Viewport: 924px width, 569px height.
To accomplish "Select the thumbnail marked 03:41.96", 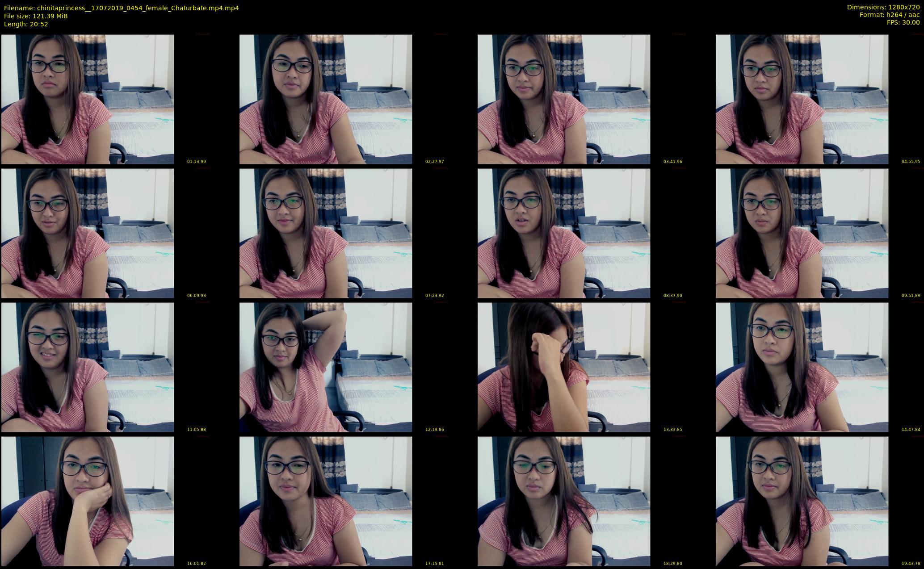I will 564,99.
